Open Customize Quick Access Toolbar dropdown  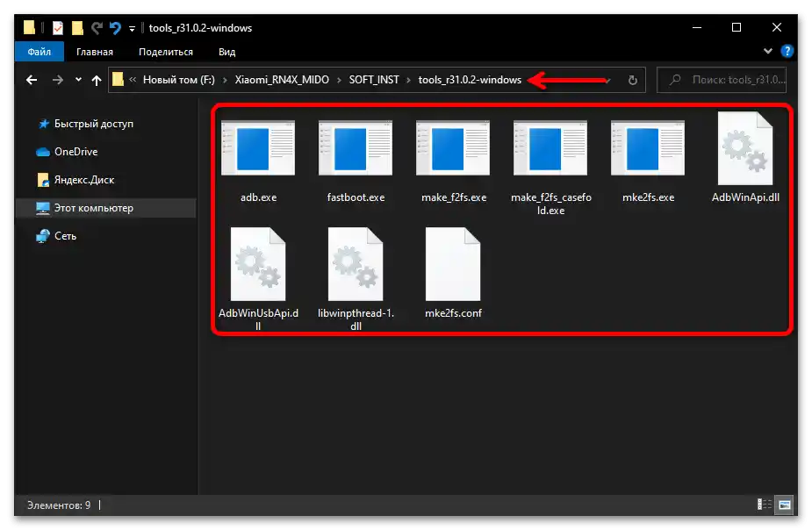pyautogui.click(x=132, y=28)
